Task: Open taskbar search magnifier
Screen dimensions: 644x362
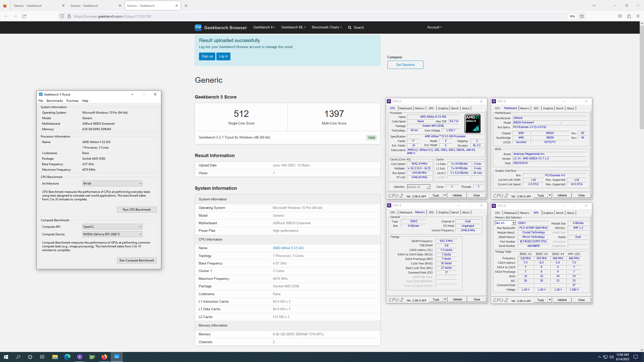Action: tap(18, 357)
